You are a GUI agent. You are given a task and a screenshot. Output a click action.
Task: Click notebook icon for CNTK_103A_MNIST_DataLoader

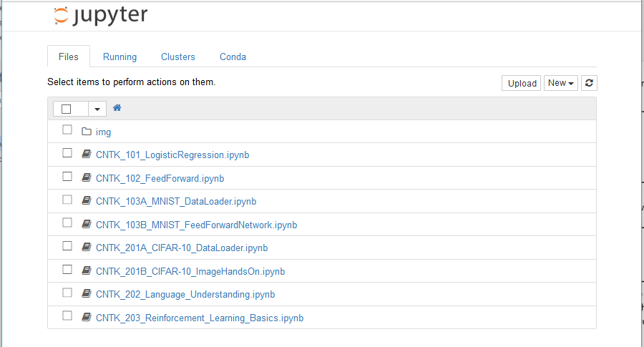(x=87, y=201)
